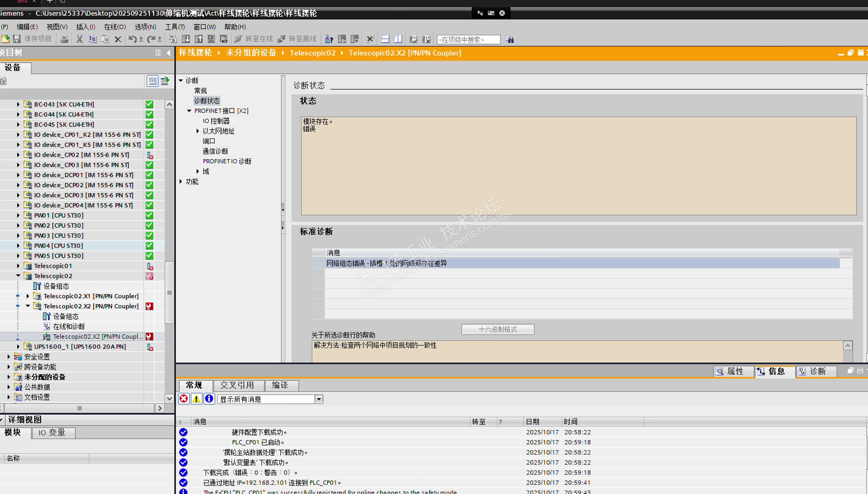Click the Cut scissors icon
The height and width of the screenshot is (494, 868).
coord(79,39)
